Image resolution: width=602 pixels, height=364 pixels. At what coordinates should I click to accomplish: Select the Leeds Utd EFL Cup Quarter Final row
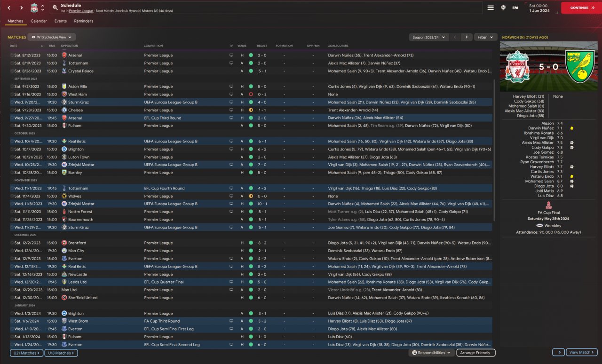click(x=252, y=282)
